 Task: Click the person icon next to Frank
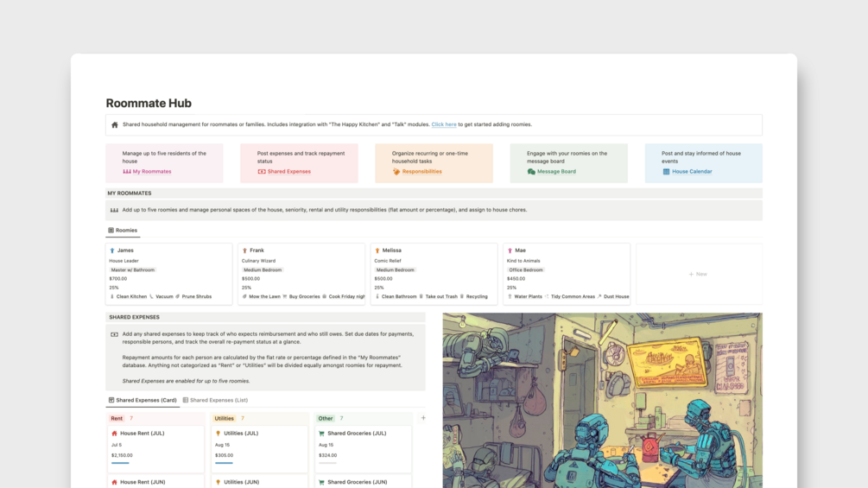click(x=244, y=250)
